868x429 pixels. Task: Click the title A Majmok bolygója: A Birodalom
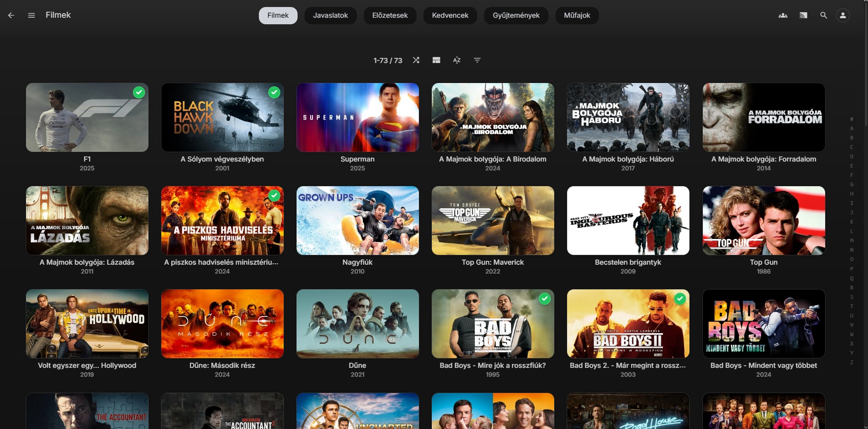tap(493, 159)
